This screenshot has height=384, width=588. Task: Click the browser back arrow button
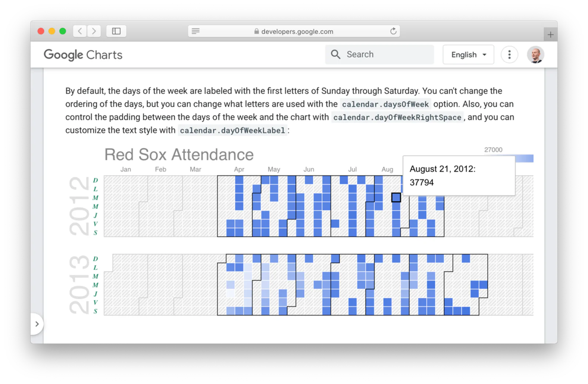tap(80, 31)
